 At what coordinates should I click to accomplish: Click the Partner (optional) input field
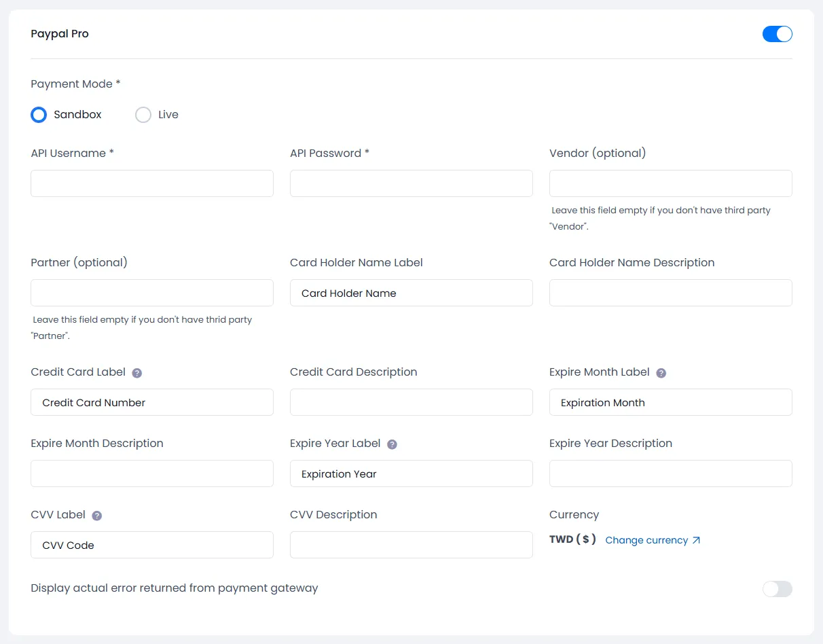[152, 293]
